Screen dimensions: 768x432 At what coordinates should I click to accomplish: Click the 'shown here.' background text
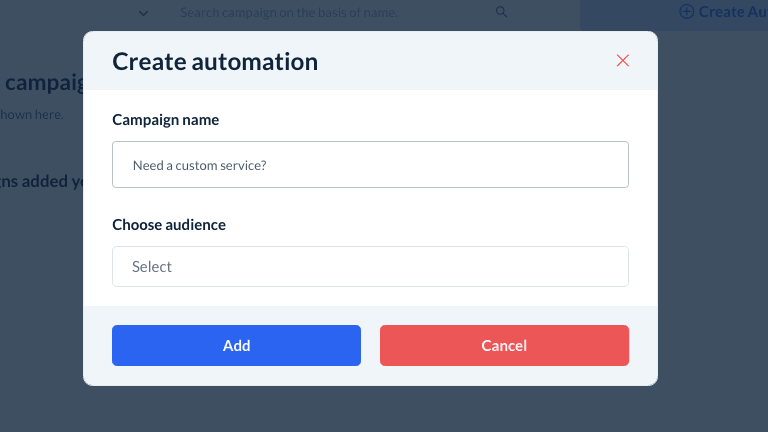pos(32,115)
